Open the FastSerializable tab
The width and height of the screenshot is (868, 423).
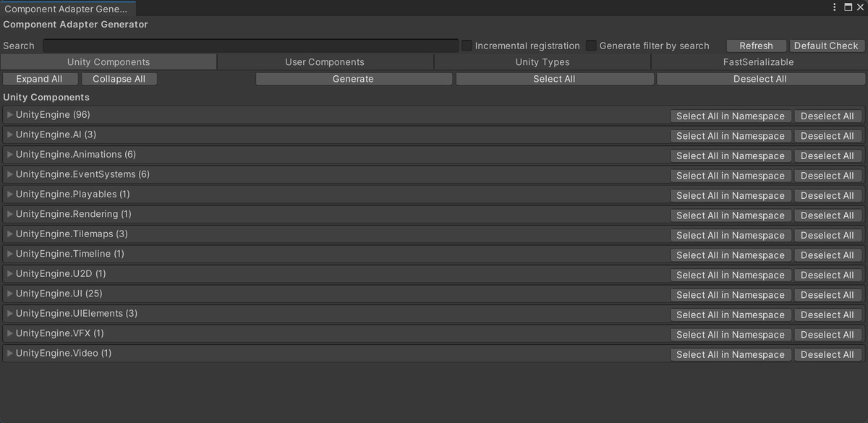(x=759, y=62)
